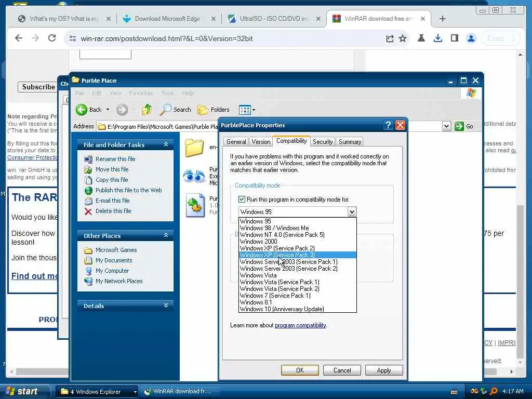Choose Windows NT 4.0 (Service Pack 5)

point(297,235)
